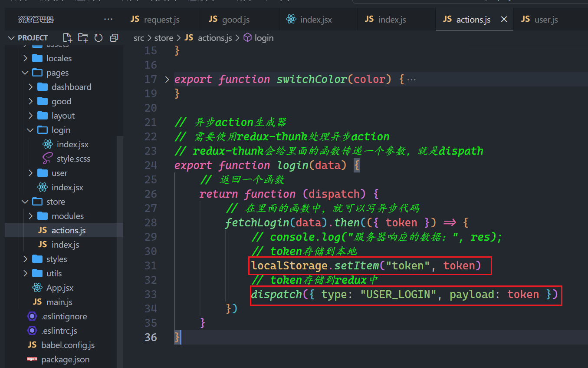Screen dimensions: 588x368
Task: Click the ESLint icon beside .eslintignore
Action: pyautogui.click(x=32, y=316)
